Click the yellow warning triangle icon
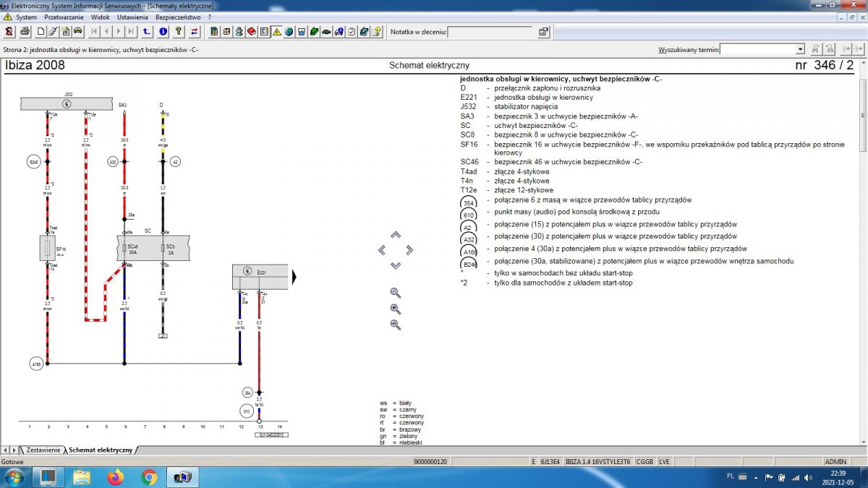This screenshot has height=488, width=868. [276, 31]
